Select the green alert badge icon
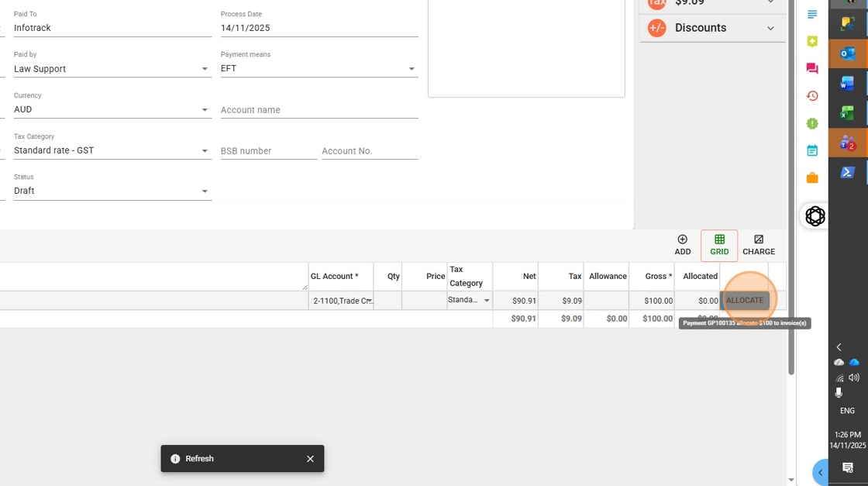 pos(811,123)
